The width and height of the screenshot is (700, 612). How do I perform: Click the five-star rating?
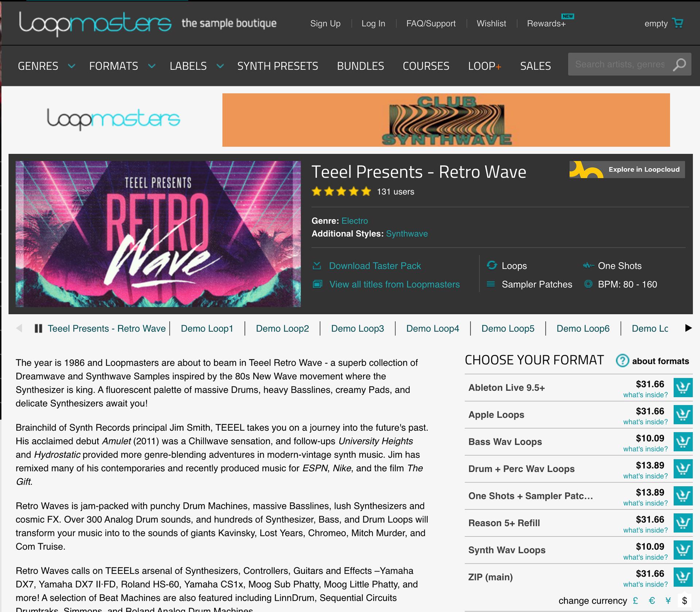(x=341, y=191)
